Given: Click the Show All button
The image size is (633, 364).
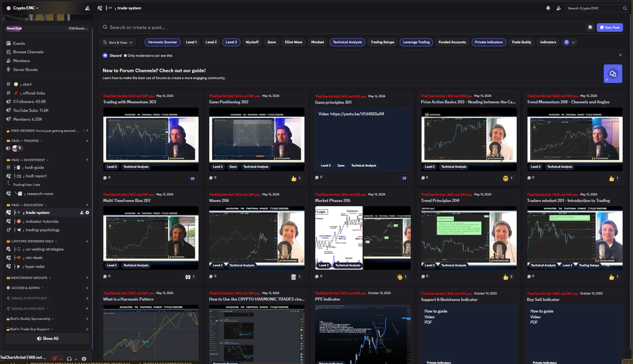Looking at the screenshot, I should coord(48,338).
